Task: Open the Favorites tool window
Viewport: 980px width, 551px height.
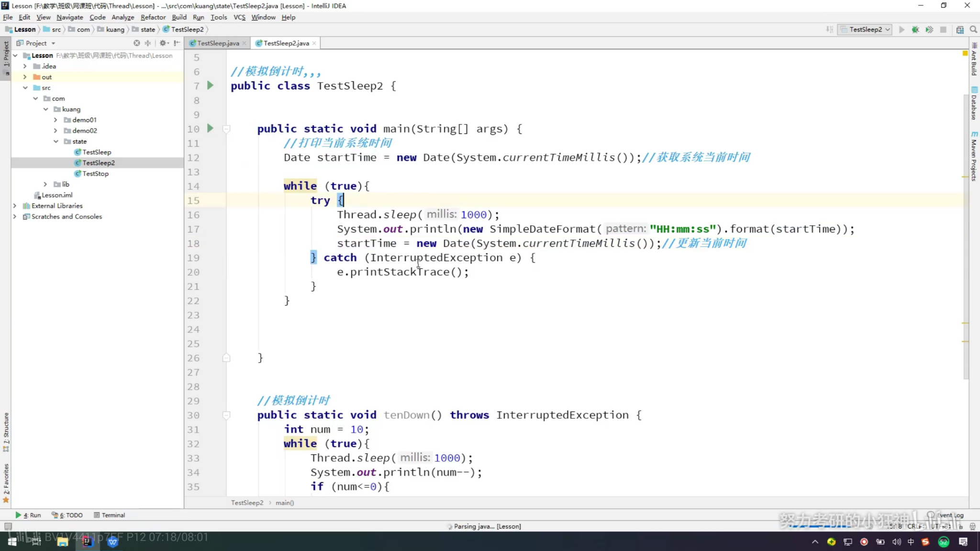Action: coord(6,483)
